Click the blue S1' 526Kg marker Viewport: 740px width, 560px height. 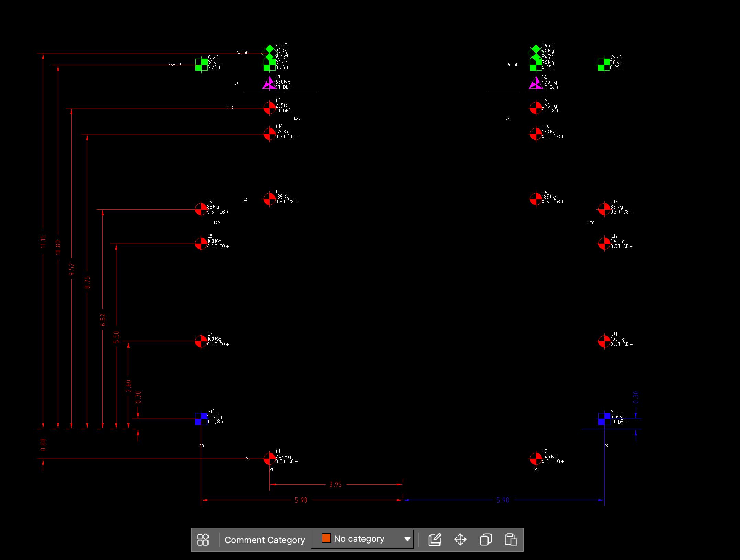coord(201,419)
